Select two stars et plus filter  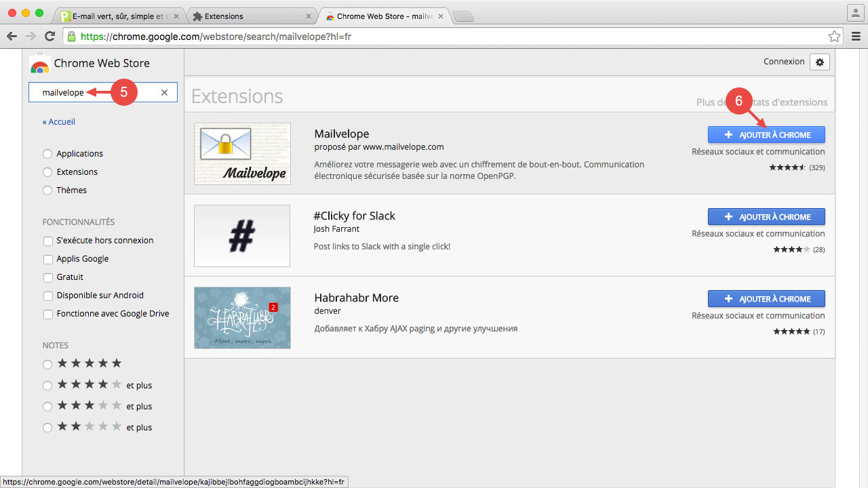tap(47, 428)
